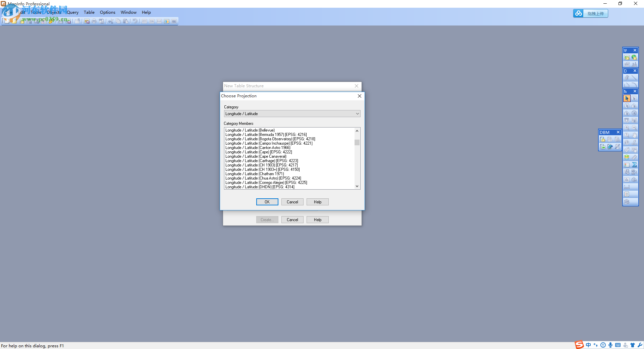Viewport: 644px width, 349px height.
Task: Close the Choose Projection dialog
Action: pyautogui.click(x=359, y=96)
